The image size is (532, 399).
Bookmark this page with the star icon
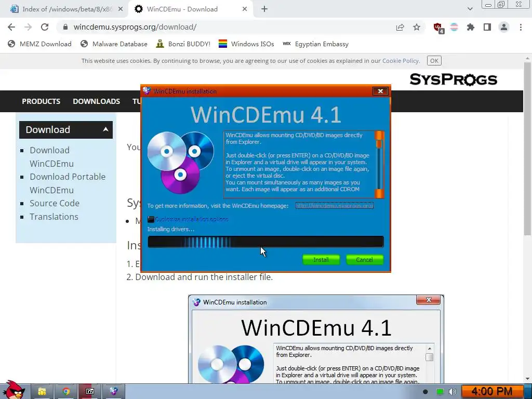[x=417, y=28]
